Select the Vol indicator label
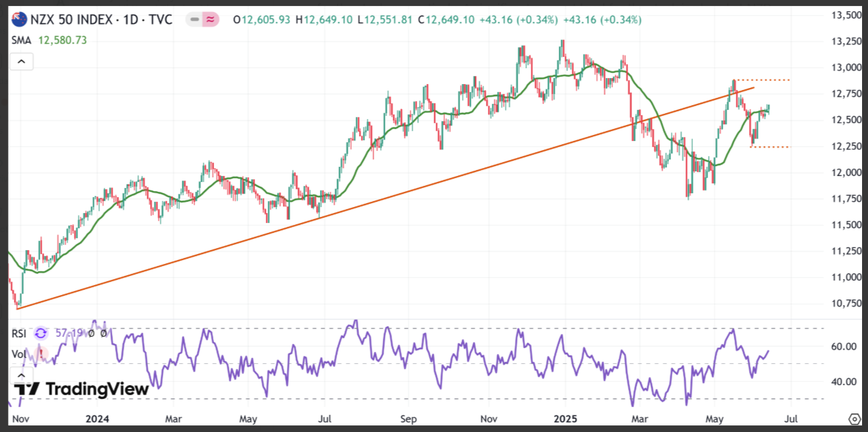This screenshot has width=868, height=432. pyautogui.click(x=19, y=354)
